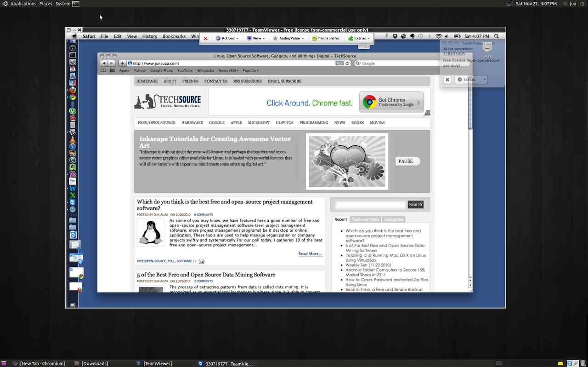Screen dimensions: 588x367
Task: Open the PROGRAMMING navigation link
Action: 314,123
